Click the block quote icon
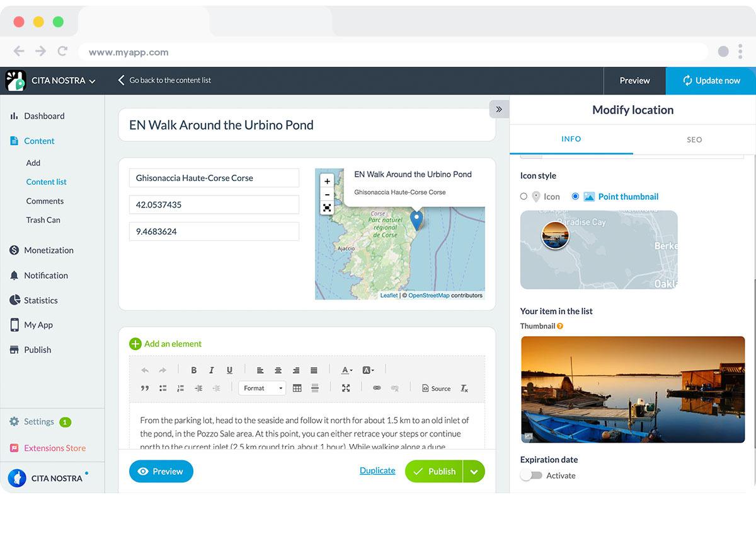 [145, 388]
